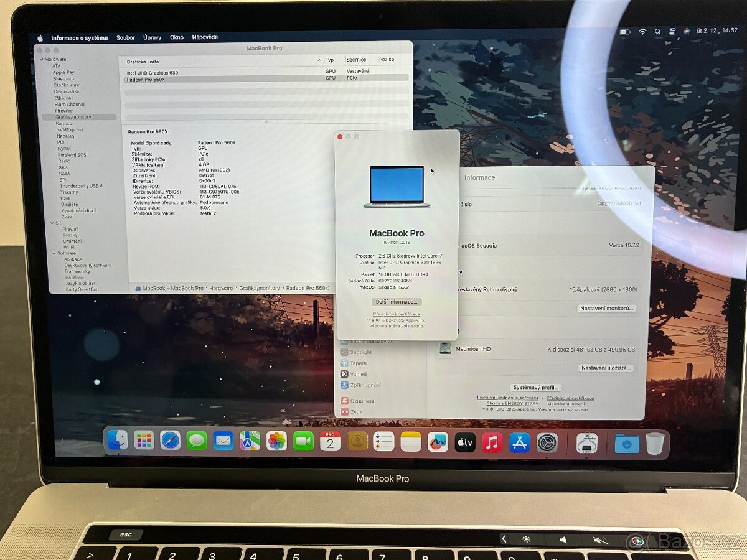The height and width of the screenshot is (560, 747).
Task: Launch Safari from the Dock
Action: [170, 441]
